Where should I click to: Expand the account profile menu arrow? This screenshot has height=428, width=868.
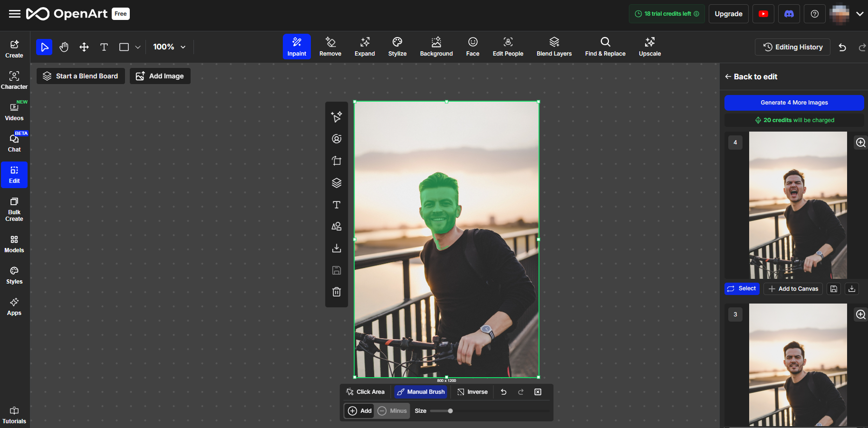click(860, 14)
